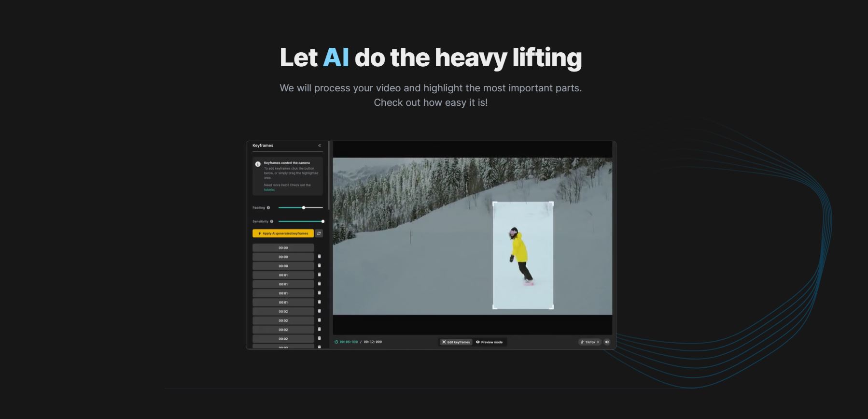
Task: Click the info icon in the keyframes hint box
Action: coord(258,164)
